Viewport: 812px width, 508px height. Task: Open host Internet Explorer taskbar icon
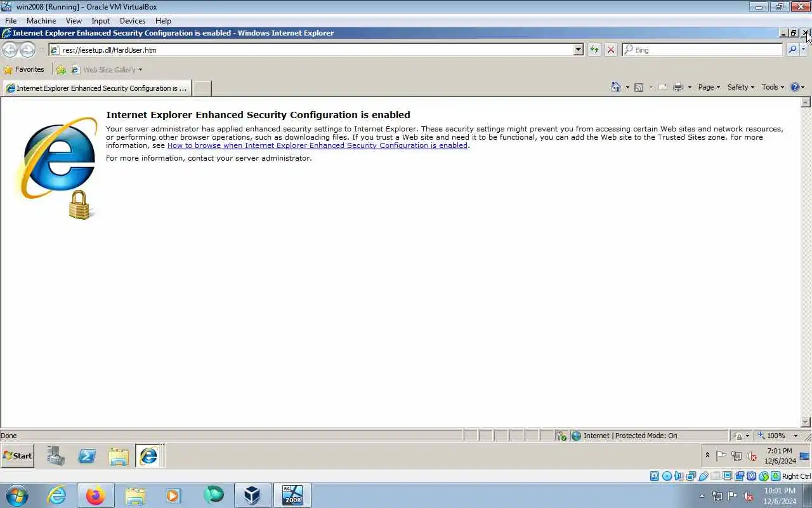pyautogui.click(x=56, y=495)
